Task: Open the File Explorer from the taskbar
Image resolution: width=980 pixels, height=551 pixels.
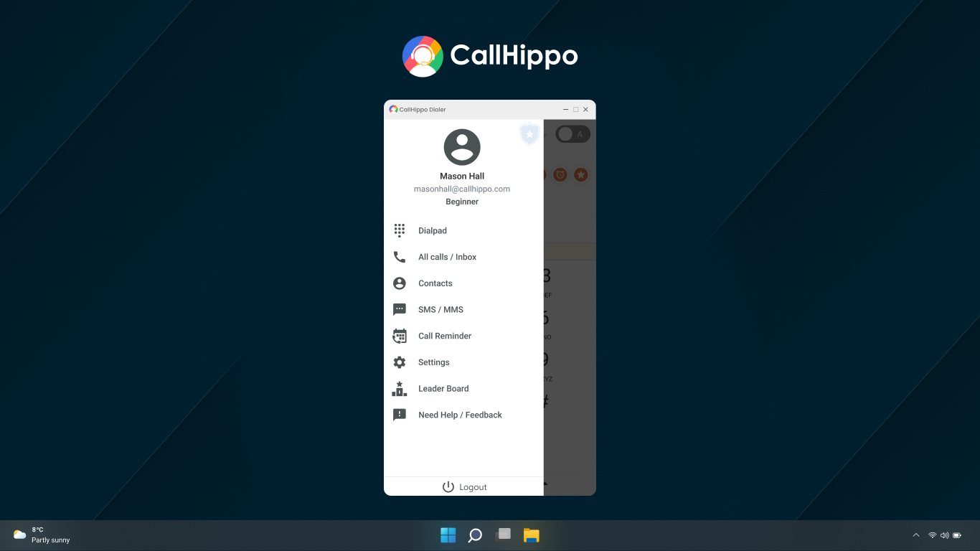Action: coord(531,534)
